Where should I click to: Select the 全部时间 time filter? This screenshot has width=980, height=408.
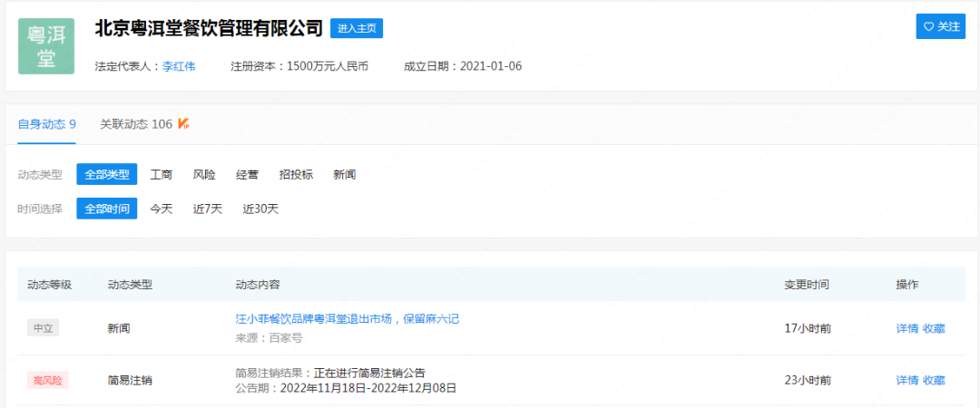(107, 208)
